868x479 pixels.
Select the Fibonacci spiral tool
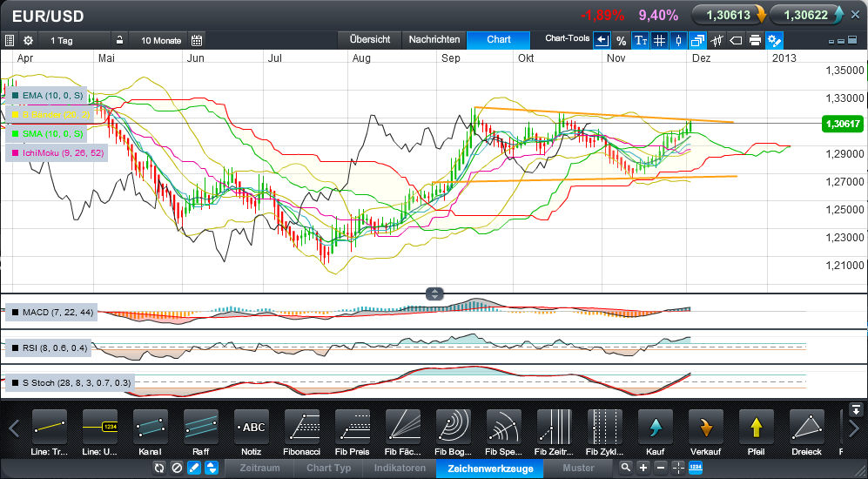504,428
